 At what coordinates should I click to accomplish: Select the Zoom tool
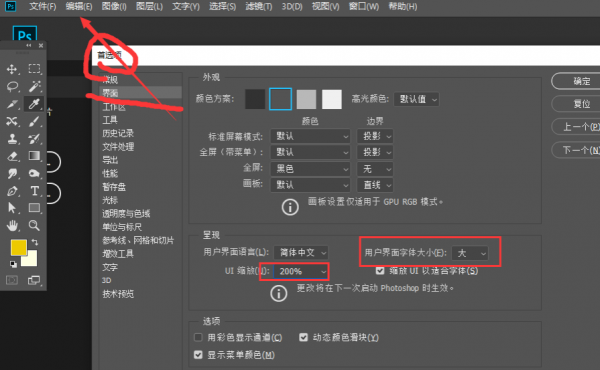pos(34,225)
